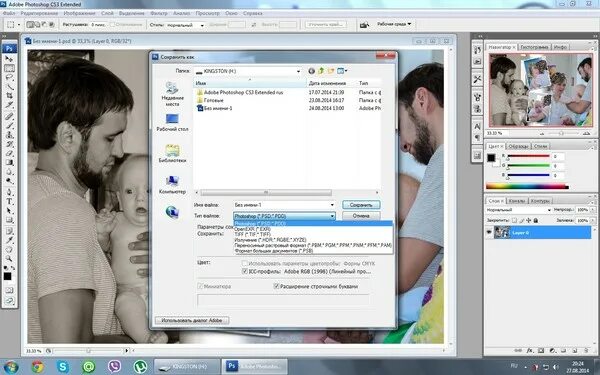600x375 pixels.
Task: Select the Eraser tool
Action: point(9,153)
